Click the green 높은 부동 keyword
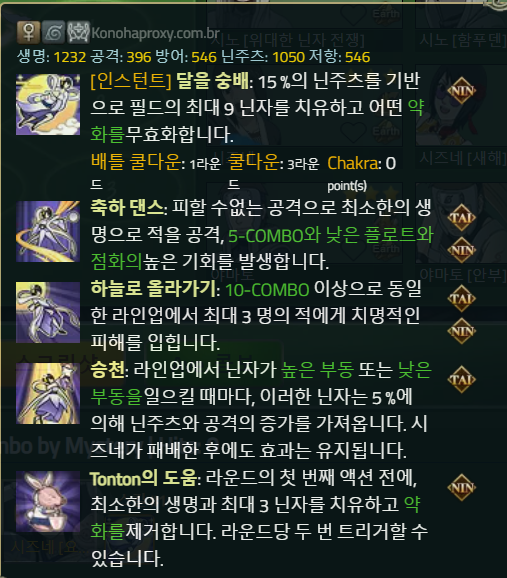This screenshot has width=507, height=578. pos(317,370)
